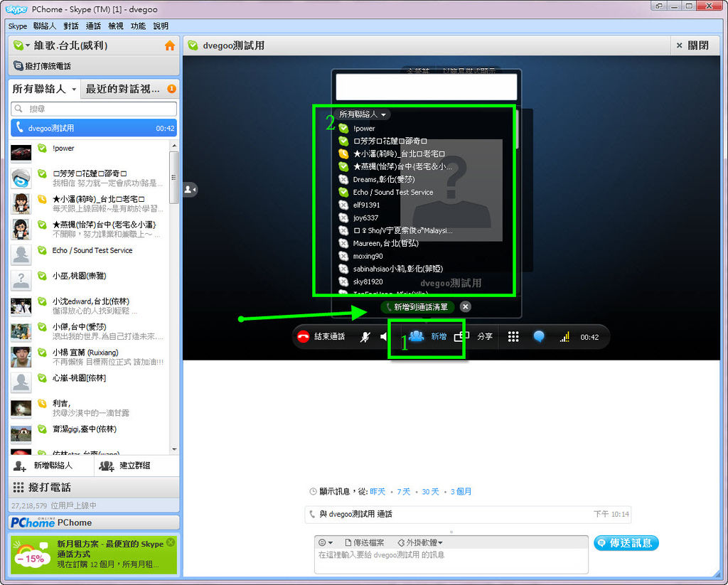Open the Conversation (對話) menu
The width and height of the screenshot is (728, 585).
point(71,26)
